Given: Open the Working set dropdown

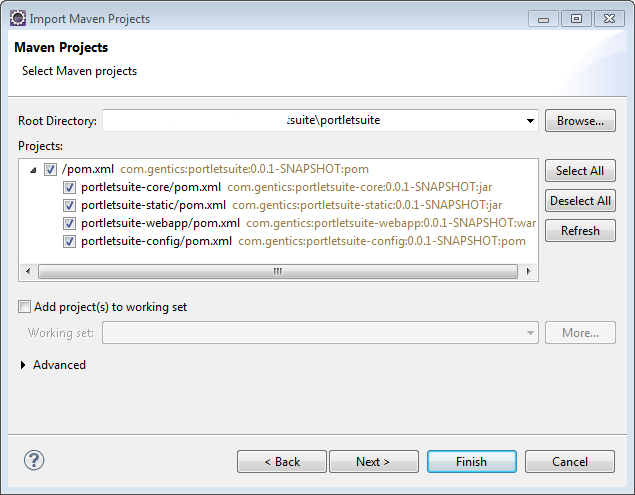Looking at the screenshot, I should [x=530, y=333].
